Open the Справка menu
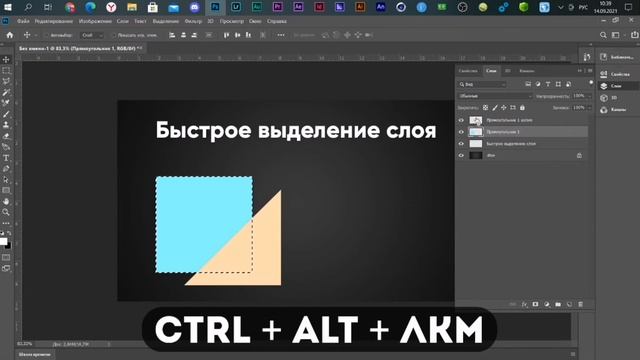This screenshot has width=640, height=360. (x=277, y=21)
